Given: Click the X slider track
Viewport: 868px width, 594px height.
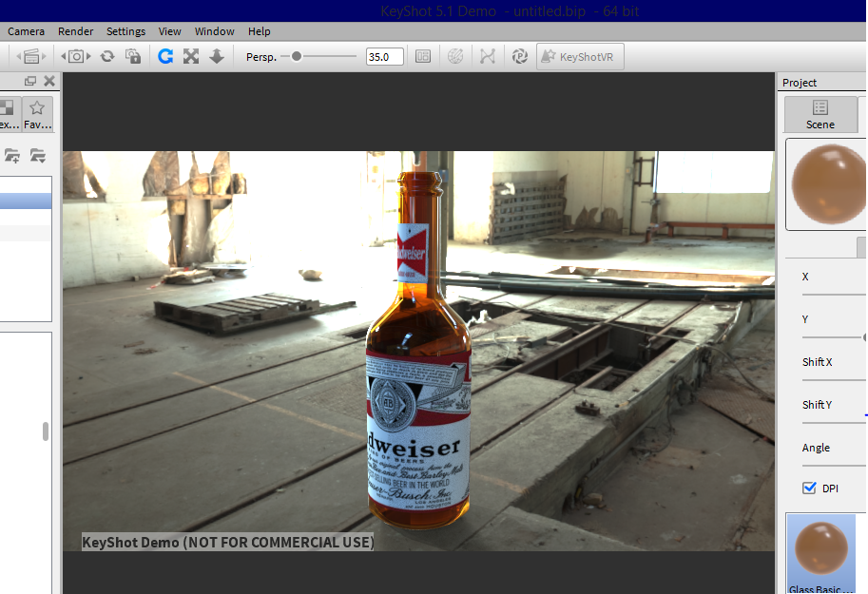Looking at the screenshot, I should pos(834,295).
